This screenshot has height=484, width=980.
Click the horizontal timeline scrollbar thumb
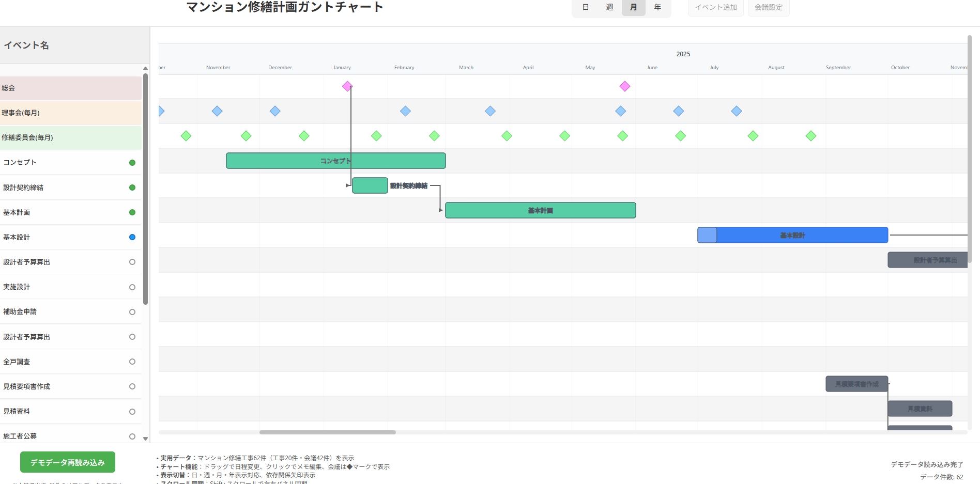coord(327,432)
